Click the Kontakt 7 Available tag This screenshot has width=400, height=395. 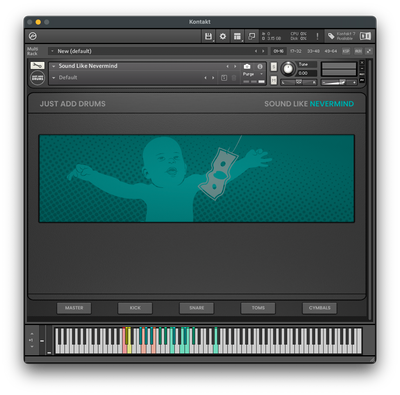point(341,36)
